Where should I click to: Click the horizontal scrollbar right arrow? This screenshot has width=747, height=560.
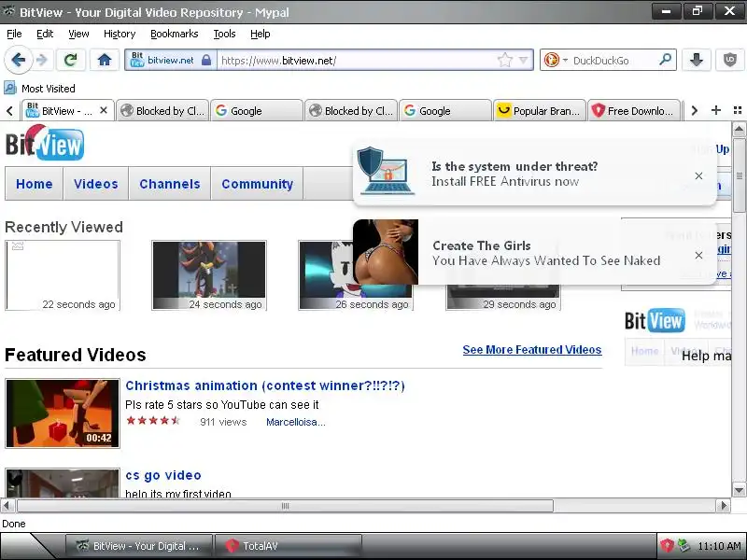pos(725,505)
